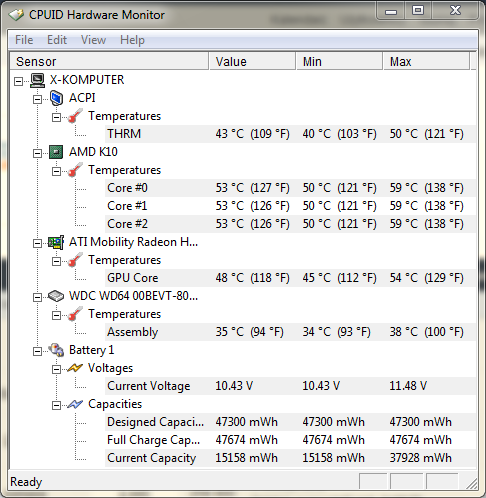Collapse the AMD K10 tree node
This screenshot has width=486, height=498.
click(x=37, y=153)
